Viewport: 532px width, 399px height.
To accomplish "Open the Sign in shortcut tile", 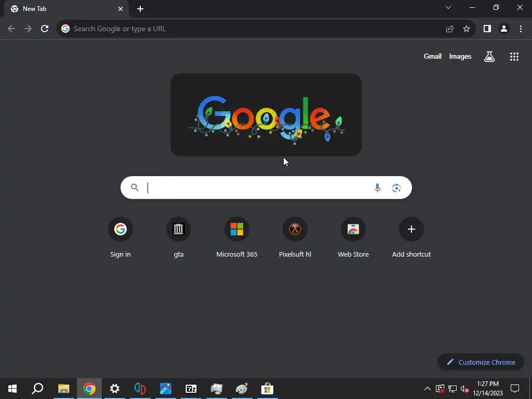I will (x=121, y=238).
